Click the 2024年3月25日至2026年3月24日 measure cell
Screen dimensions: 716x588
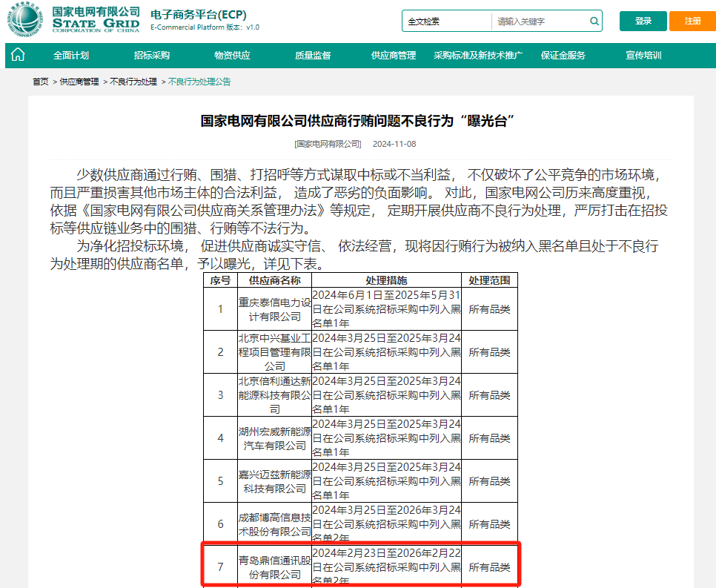386,524
